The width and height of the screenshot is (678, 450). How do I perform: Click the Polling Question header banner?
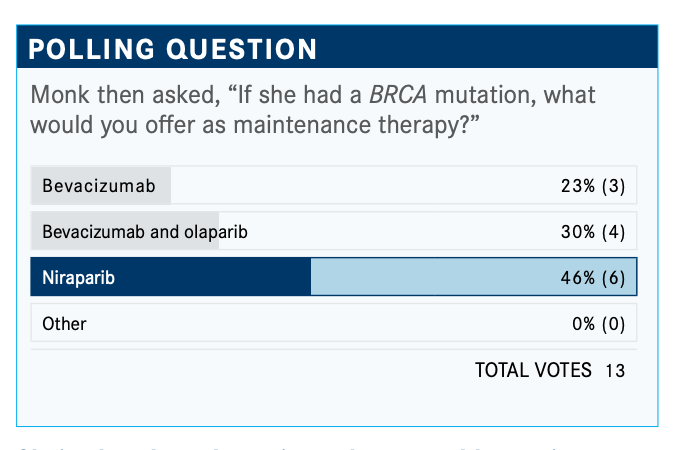tap(337, 47)
